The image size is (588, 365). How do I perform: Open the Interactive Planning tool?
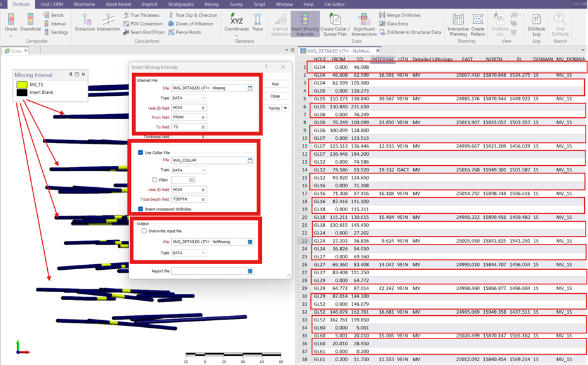click(458, 20)
